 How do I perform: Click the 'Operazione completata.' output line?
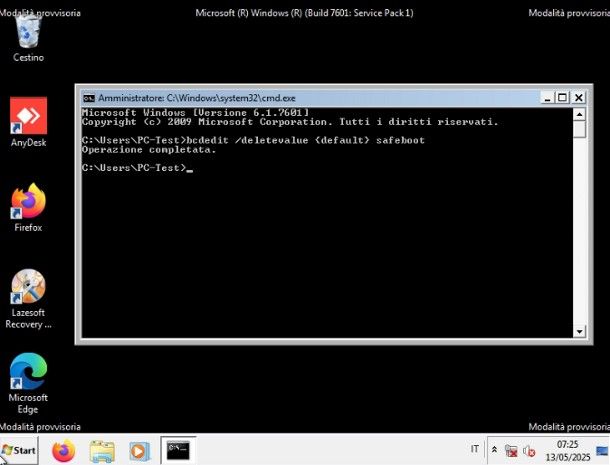point(149,150)
